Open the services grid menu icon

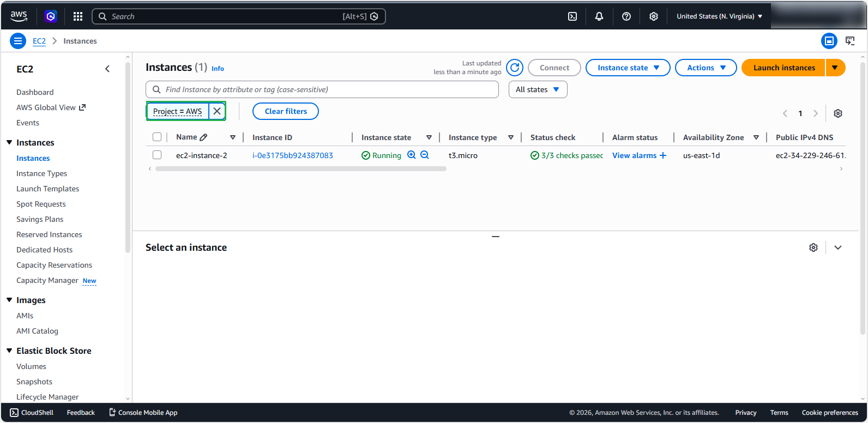(78, 16)
